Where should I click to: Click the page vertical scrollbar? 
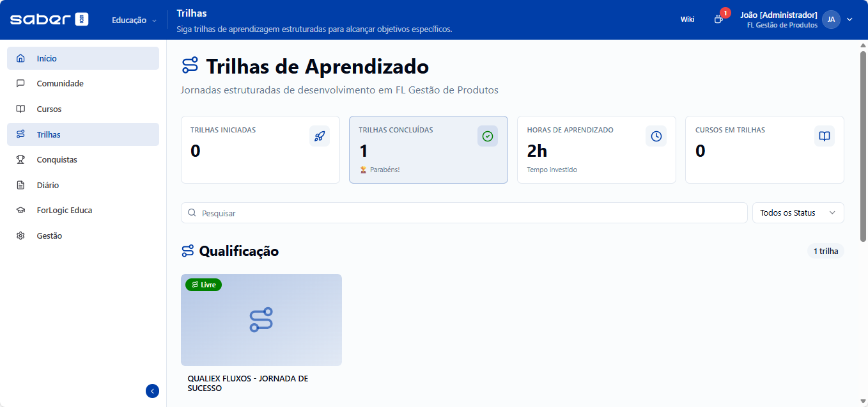tap(863, 147)
